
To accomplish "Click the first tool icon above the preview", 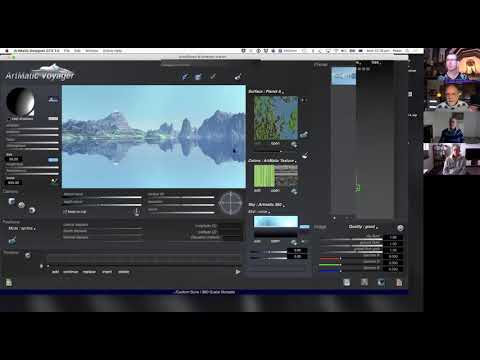I will (185, 77).
